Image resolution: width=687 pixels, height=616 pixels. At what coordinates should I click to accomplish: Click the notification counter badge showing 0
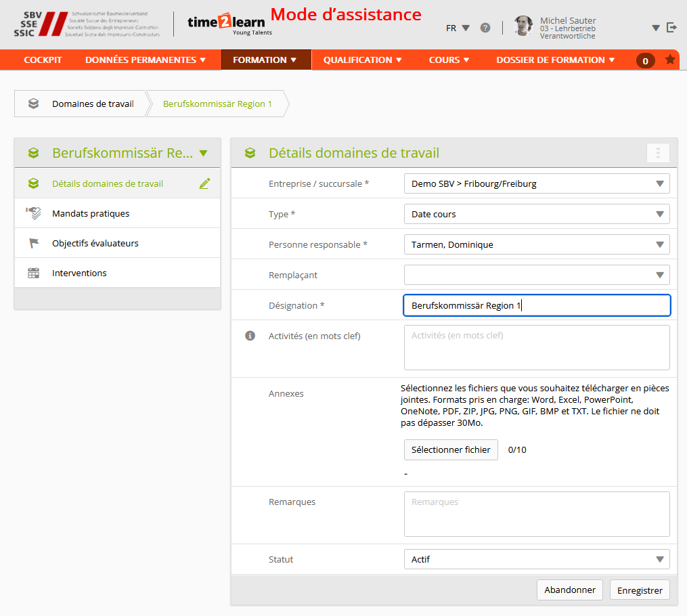[645, 61]
